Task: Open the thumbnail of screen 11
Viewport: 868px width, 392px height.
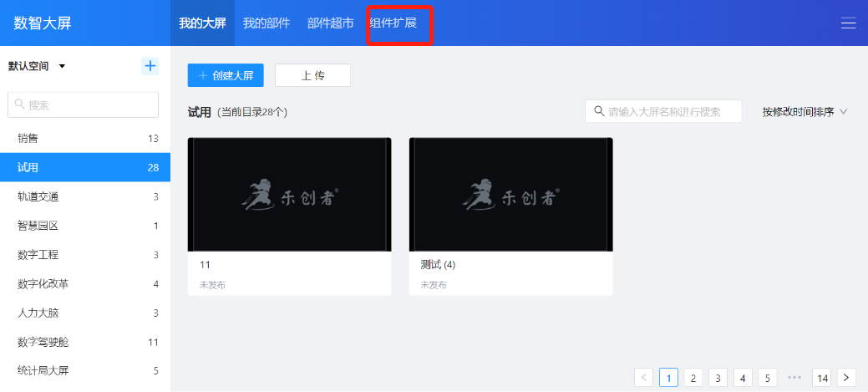Action: coord(290,195)
